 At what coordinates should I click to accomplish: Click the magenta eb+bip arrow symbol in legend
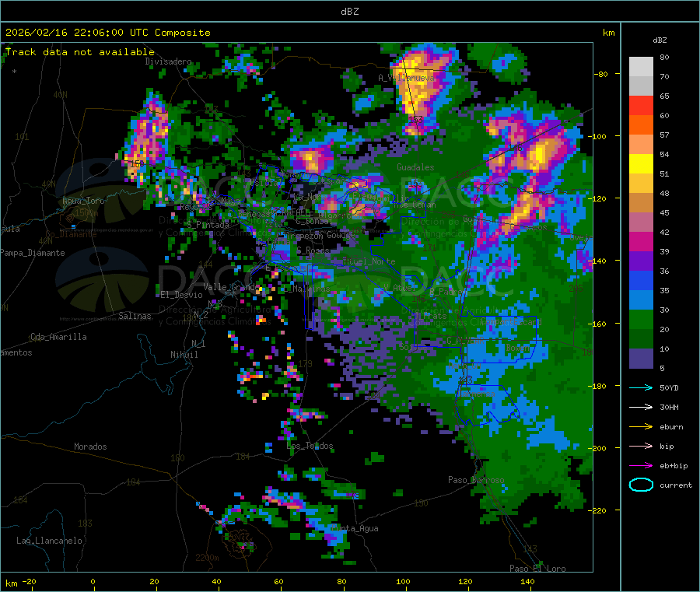tap(641, 465)
